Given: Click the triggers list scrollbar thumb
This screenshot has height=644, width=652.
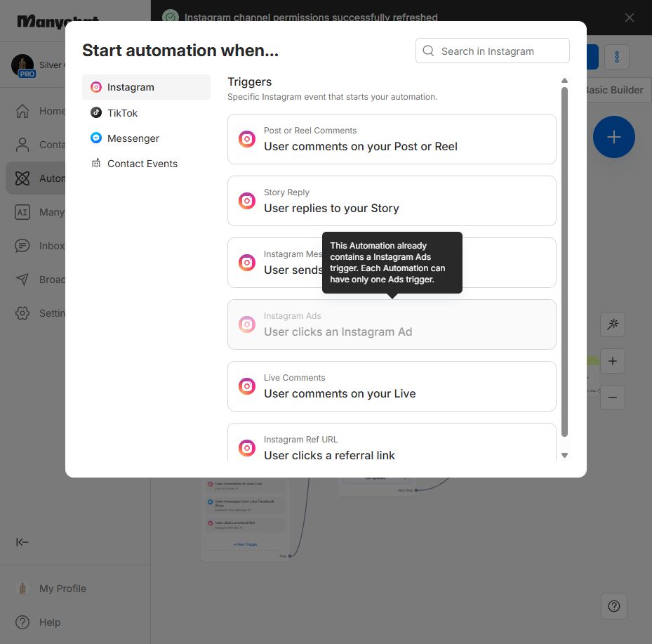Looking at the screenshot, I should [x=564, y=262].
